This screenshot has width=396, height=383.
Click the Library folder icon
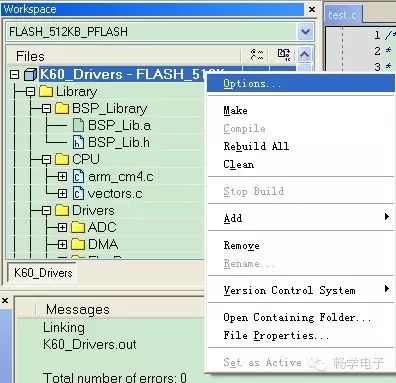tap(46, 91)
